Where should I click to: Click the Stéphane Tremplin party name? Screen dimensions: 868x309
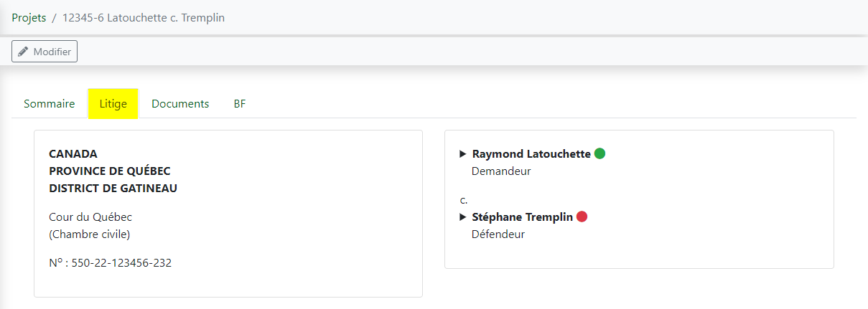[x=522, y=217]
